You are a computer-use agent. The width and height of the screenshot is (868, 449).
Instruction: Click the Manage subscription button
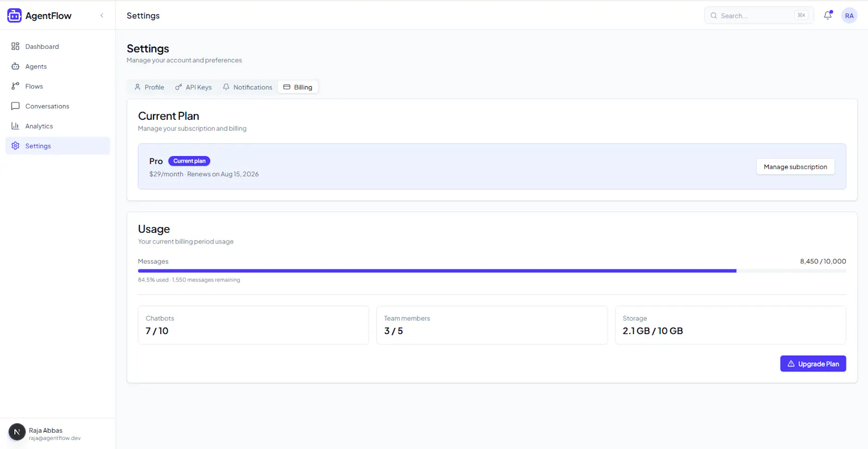[x=795, y=167]
